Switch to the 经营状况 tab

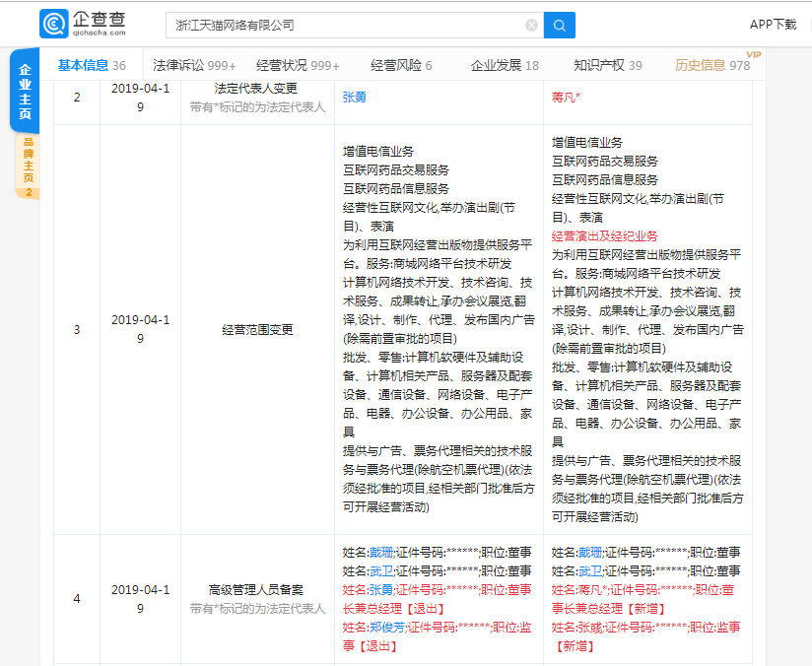(298, 65)
